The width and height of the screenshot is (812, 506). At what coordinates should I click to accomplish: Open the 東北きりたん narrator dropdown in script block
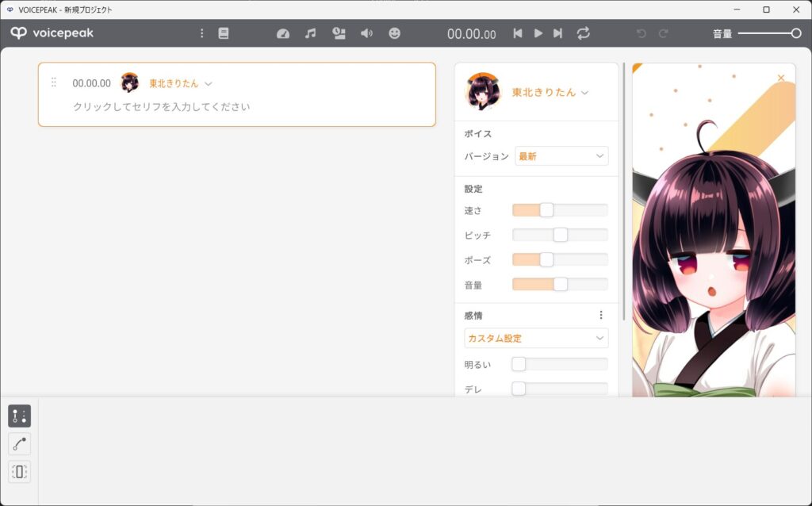click(x=180, y=83)
